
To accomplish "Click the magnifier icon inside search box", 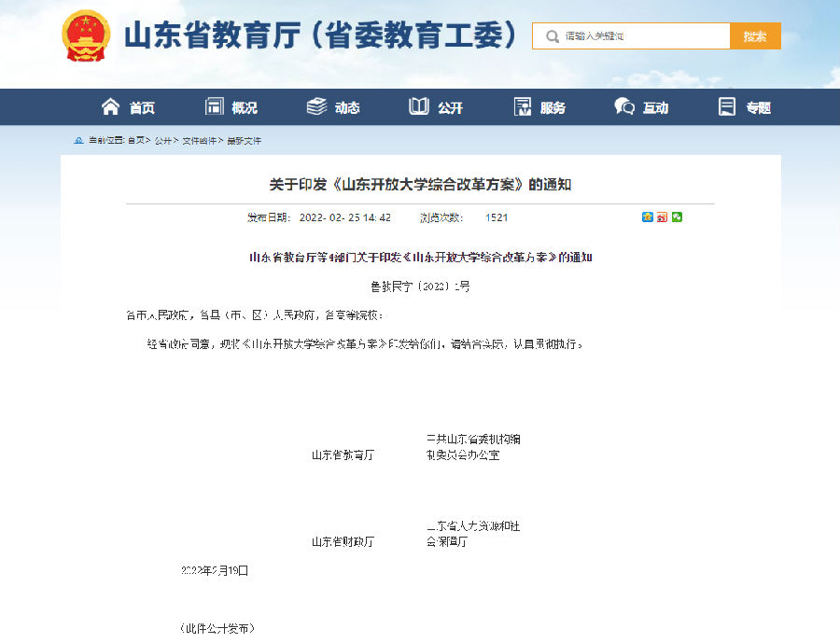I will click(551, 36).
